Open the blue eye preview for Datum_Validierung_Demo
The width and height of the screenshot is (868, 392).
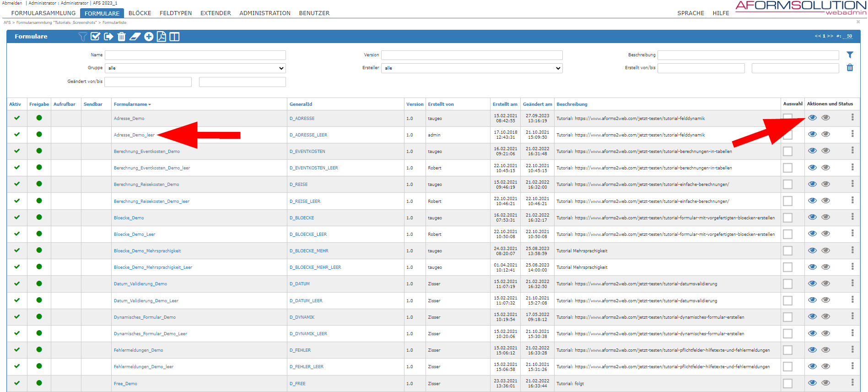[812, 283]
